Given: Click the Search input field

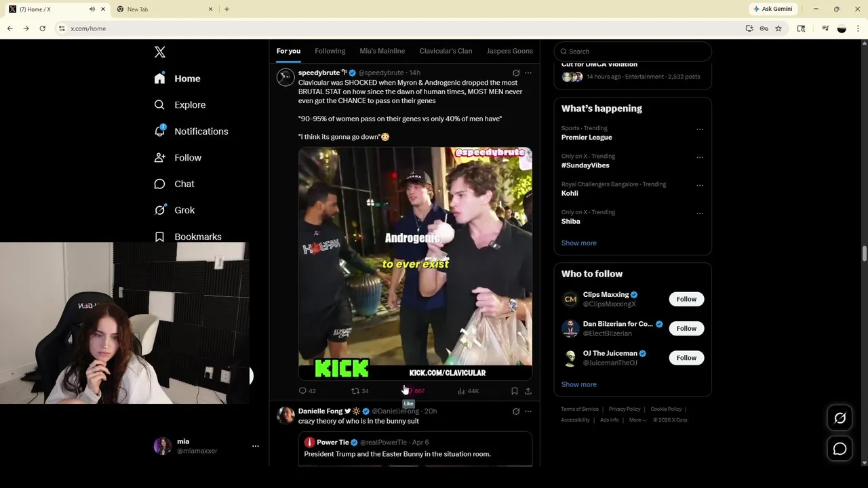Looking at the screenshot, I should click(633, 52).
